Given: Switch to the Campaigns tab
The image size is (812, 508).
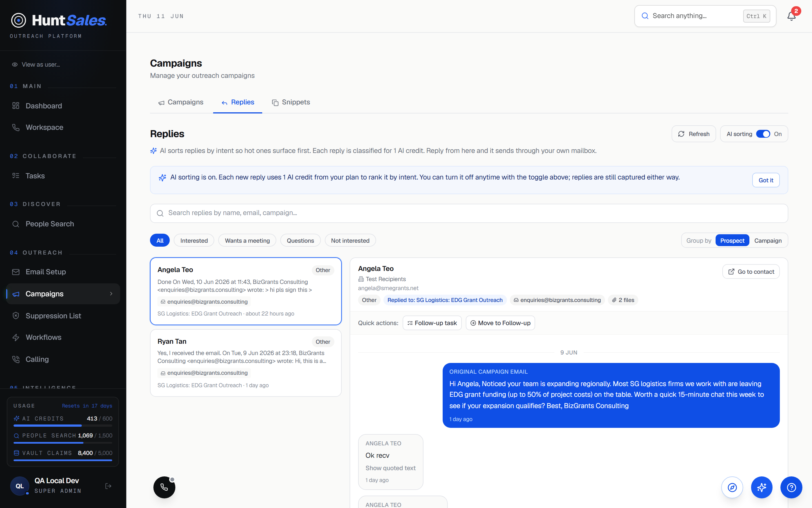Looking at the screenshot, I should (181, 102).
